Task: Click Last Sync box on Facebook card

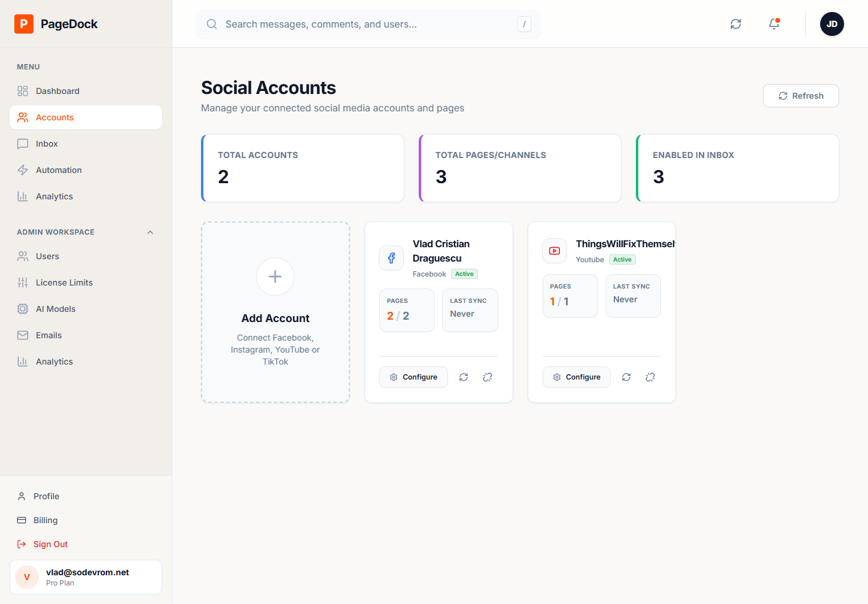Action: 470,310
